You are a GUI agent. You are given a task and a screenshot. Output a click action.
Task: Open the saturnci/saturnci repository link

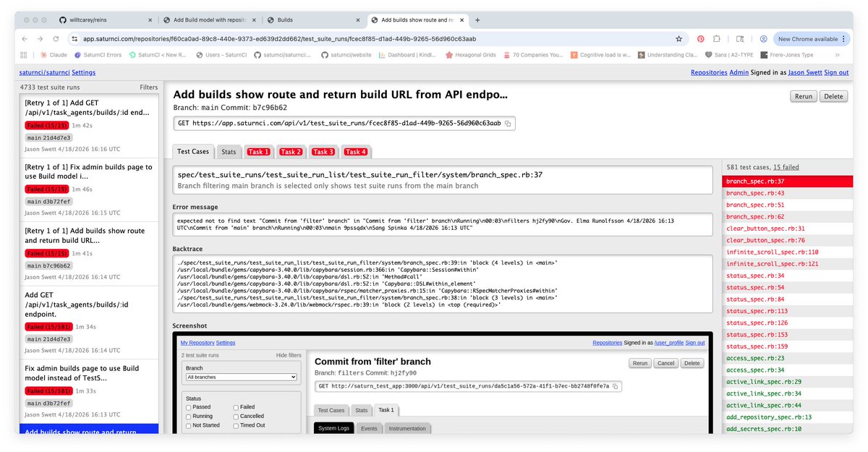44,72
